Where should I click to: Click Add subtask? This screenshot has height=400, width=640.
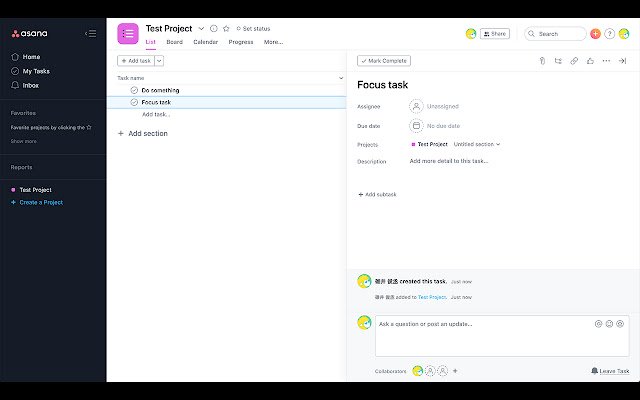(x=377, y=195)
